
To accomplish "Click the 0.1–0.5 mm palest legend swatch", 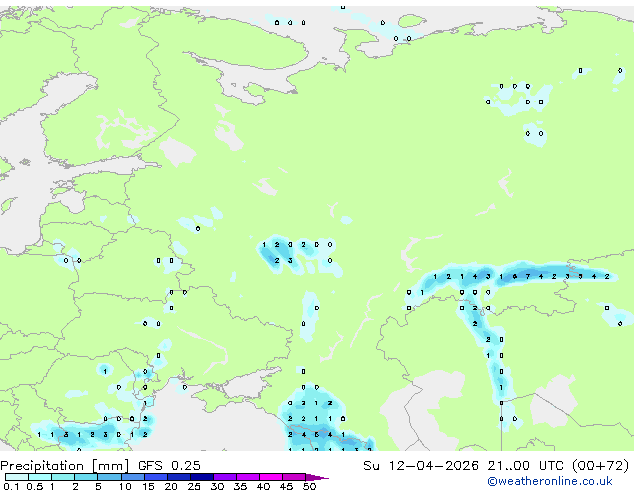I will pyautogui.click(x=17, y=477).
